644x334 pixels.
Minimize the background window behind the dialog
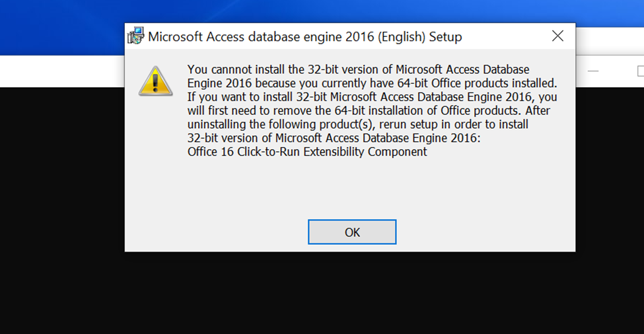click(592, 71)
